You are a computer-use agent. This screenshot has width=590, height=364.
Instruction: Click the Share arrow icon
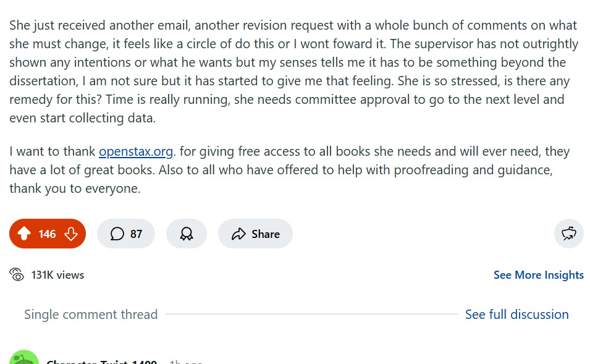pos(238,234)
